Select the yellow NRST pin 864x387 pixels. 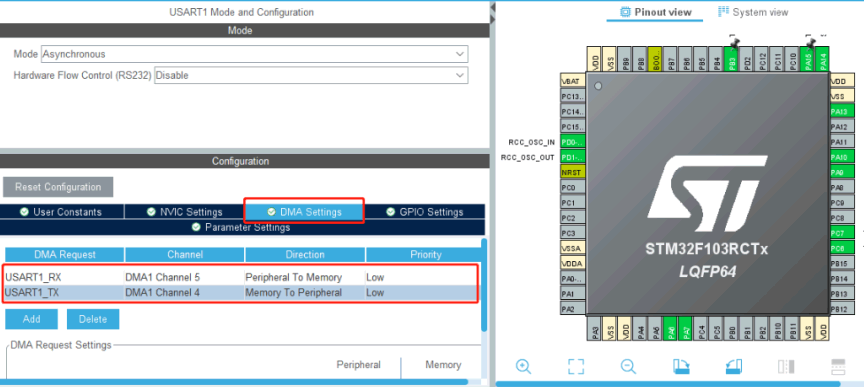(573, 172)
